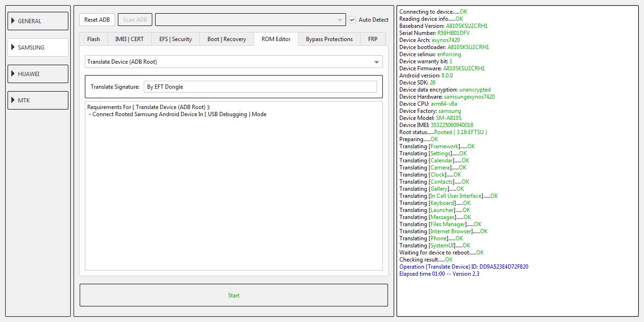Click the Translating [Files Manager] log line
Image resolution: width=644 pixels, height=322 pixels.
pos(440,224)
